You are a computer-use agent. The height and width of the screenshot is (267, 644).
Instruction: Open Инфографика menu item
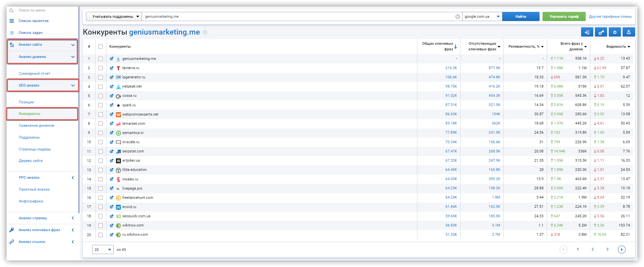point(31,201)
